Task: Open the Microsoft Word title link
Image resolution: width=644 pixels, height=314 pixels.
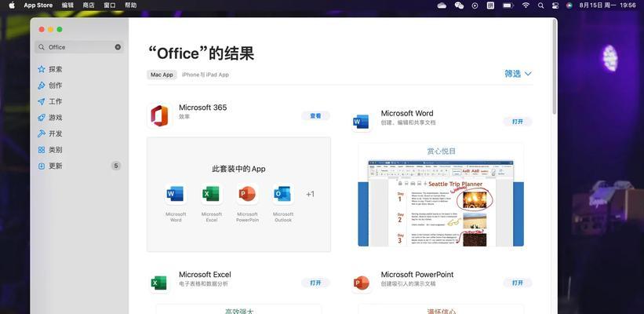Action: point(407,114)
